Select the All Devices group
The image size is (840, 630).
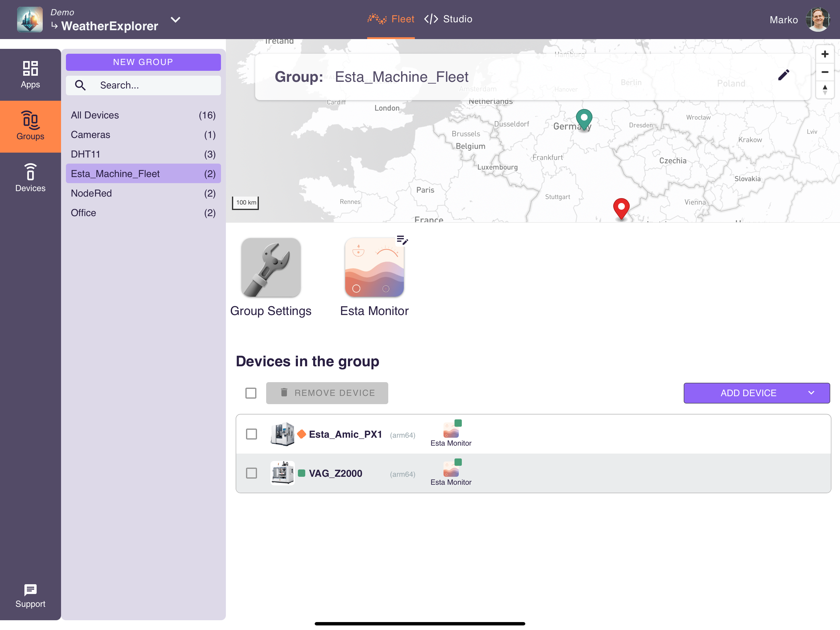[143, 115]
